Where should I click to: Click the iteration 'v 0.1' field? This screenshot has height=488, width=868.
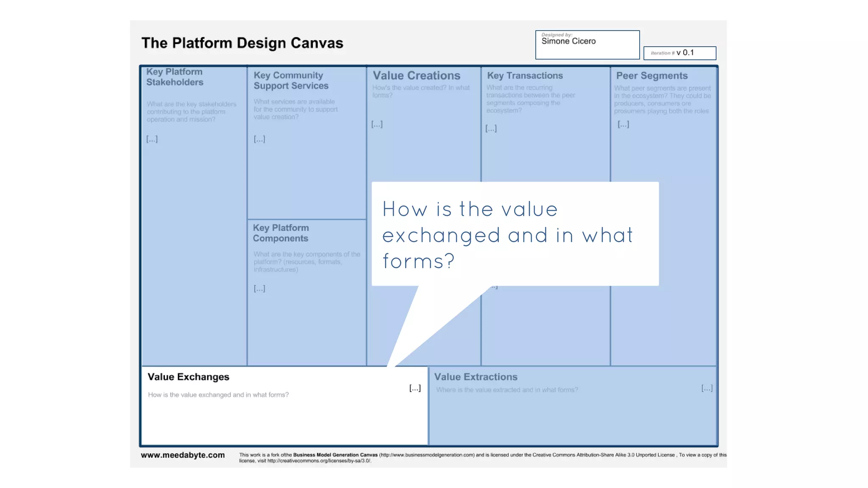click(x=680, y=53)
